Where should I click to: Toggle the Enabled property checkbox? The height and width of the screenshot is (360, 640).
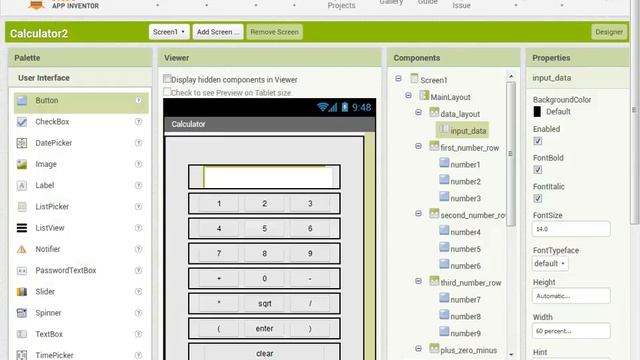pos(538,141)
